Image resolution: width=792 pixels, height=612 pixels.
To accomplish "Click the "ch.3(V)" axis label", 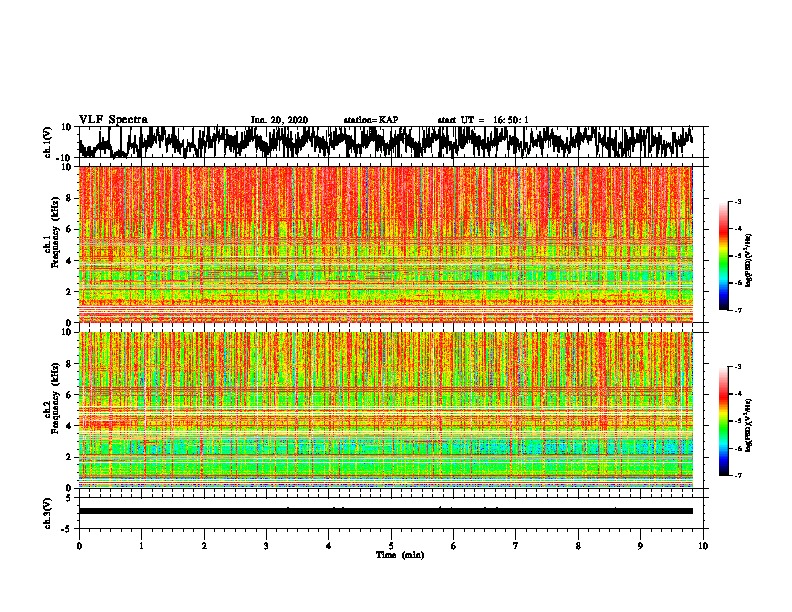I will pos(48,513).
